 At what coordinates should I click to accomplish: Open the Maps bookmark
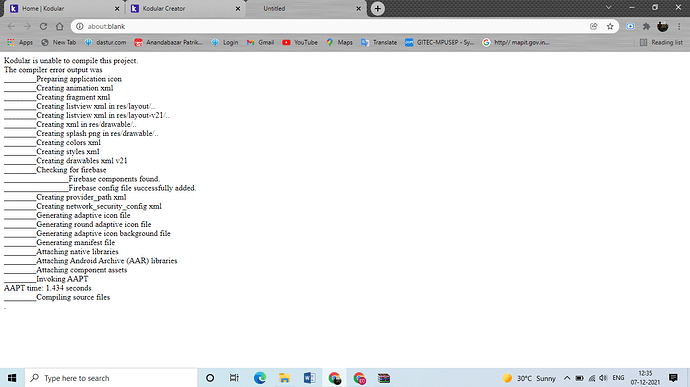(x=339, y=42)
